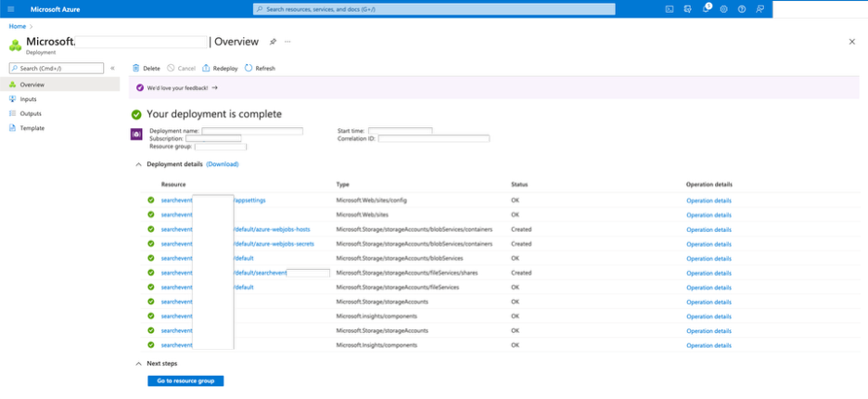
Task: Pin the deployment overview to dashboard
Action: (x=273, y=42)
